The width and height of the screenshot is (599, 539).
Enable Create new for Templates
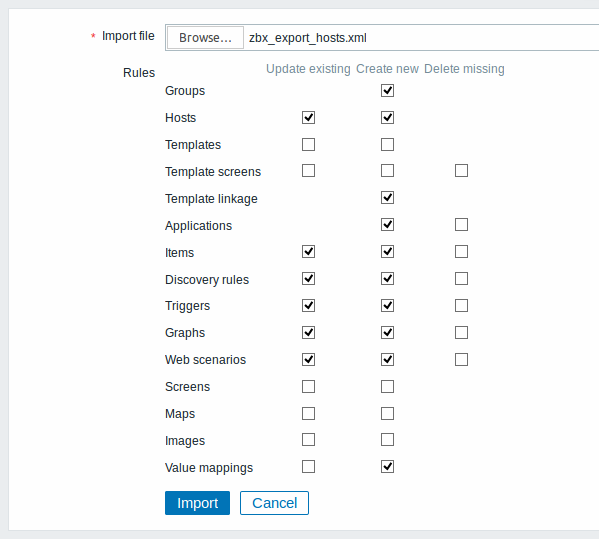(x=387, y=144)
